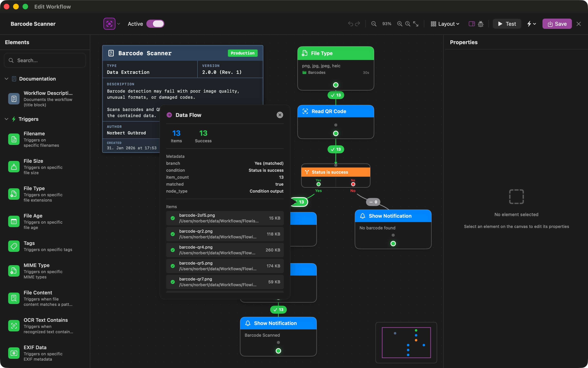Screen dimensions: 588x368
Task: Close the Data Flow popup
Action: (x=280, y=115)
